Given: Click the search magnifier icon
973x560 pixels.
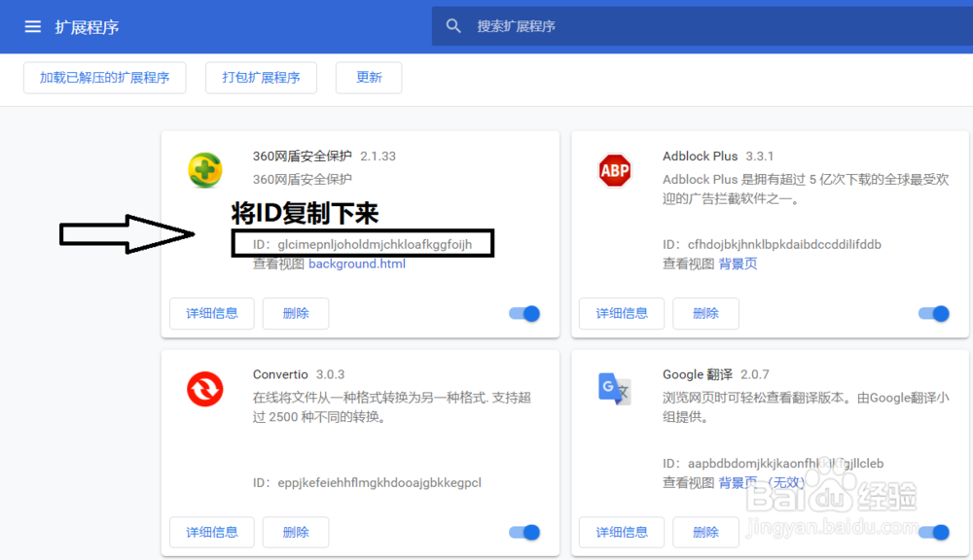Looking at the screenshot, I should (x=453, y=26).
